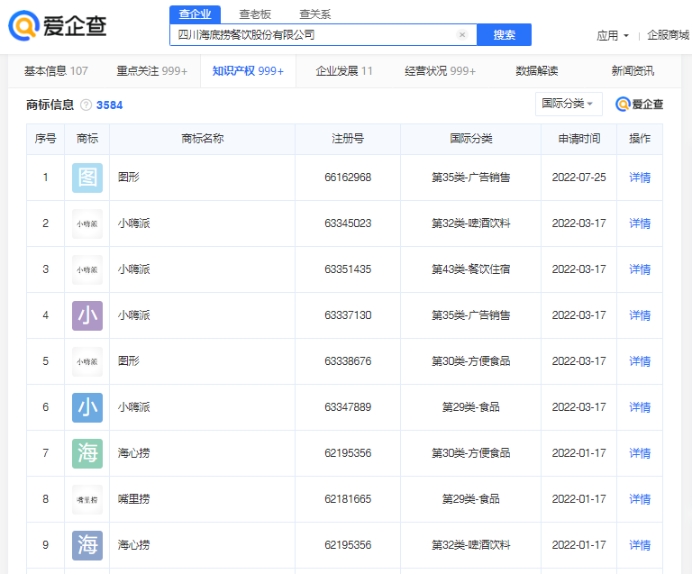Open the 基本信息 tab
693x575 pixels.
coord(56,71)
